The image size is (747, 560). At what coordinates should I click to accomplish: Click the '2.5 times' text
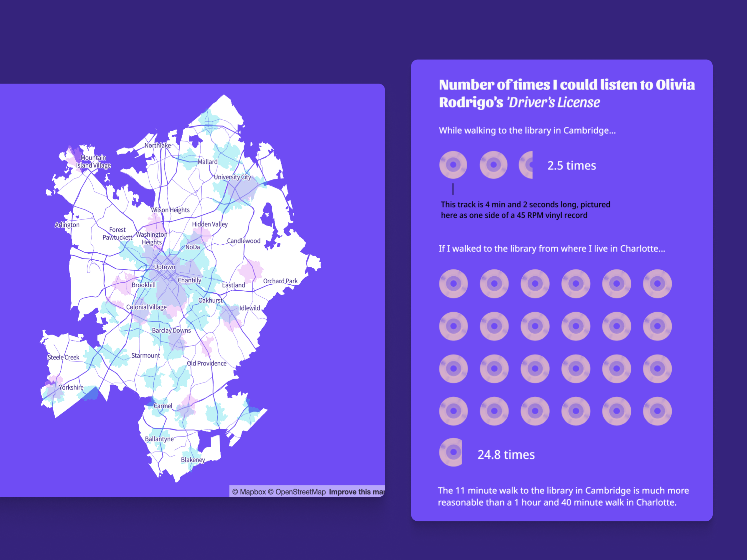tap(571, 166)
